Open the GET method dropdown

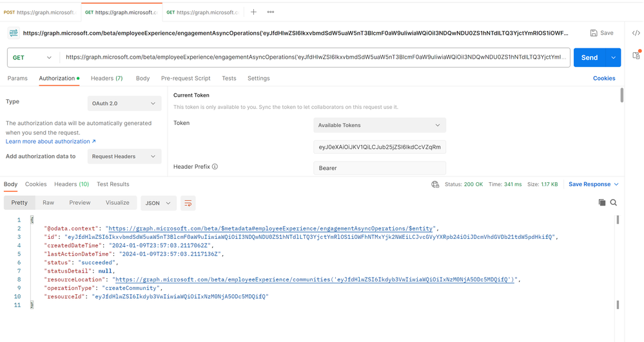click(34, 57)
